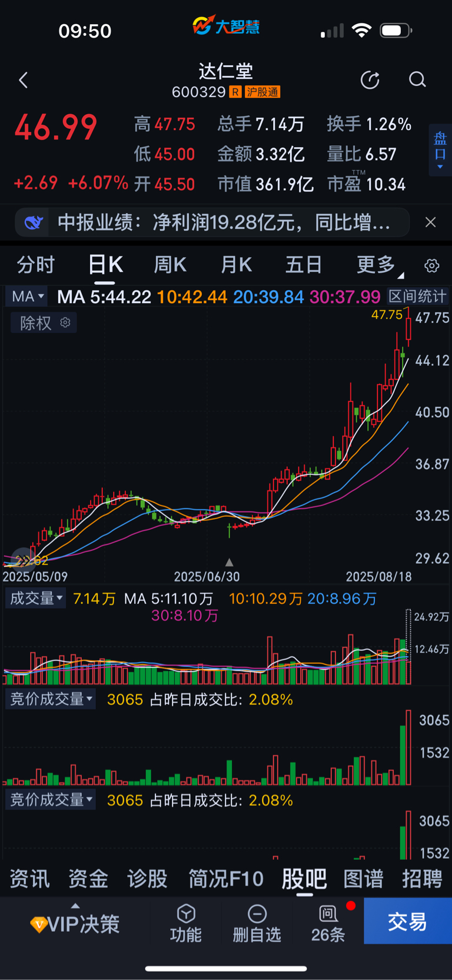Tap the 沪股通 badge

click(x=262, y=92)
